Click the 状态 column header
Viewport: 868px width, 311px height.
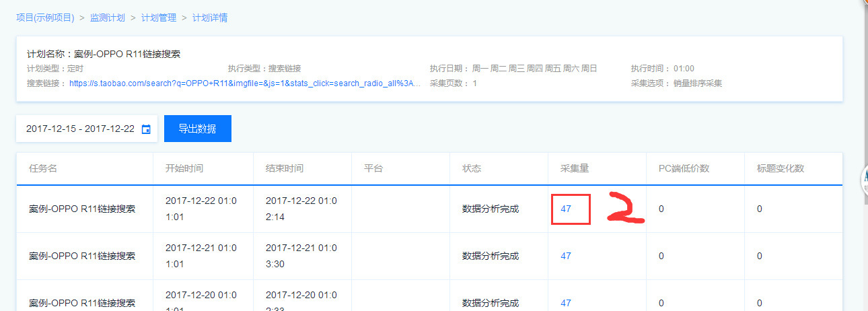(472, 168)
